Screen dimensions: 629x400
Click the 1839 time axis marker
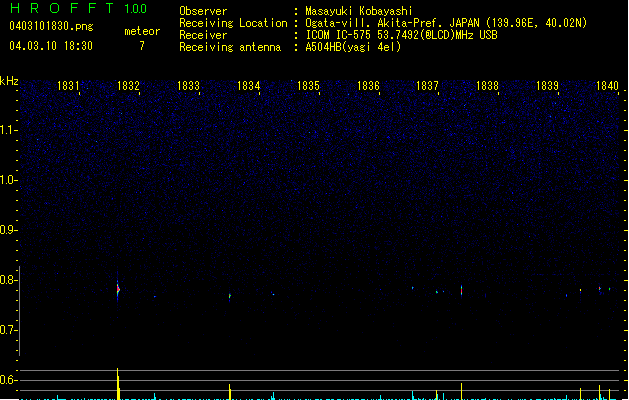547,86
